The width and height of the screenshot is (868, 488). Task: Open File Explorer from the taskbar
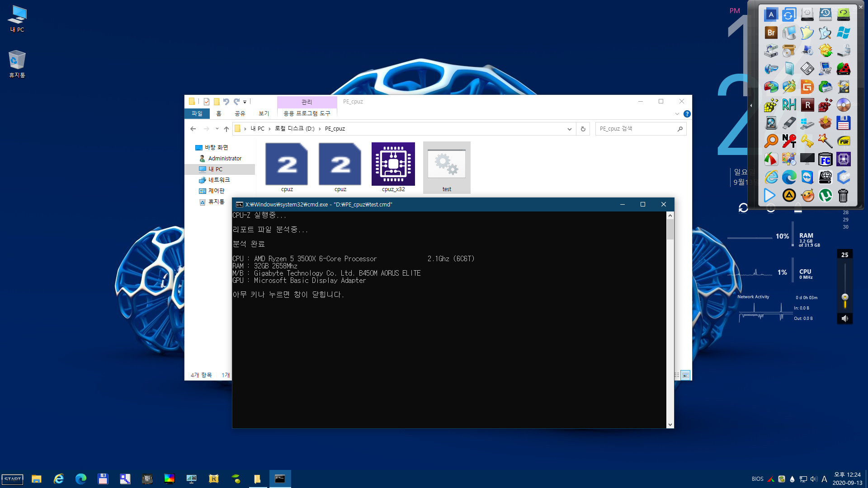[x=37, y=479]
